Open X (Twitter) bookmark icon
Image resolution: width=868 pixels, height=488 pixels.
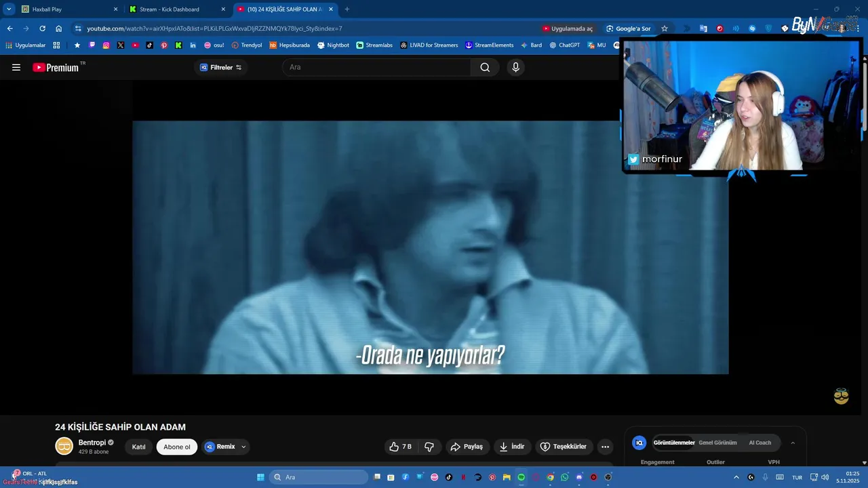[121, 45]
